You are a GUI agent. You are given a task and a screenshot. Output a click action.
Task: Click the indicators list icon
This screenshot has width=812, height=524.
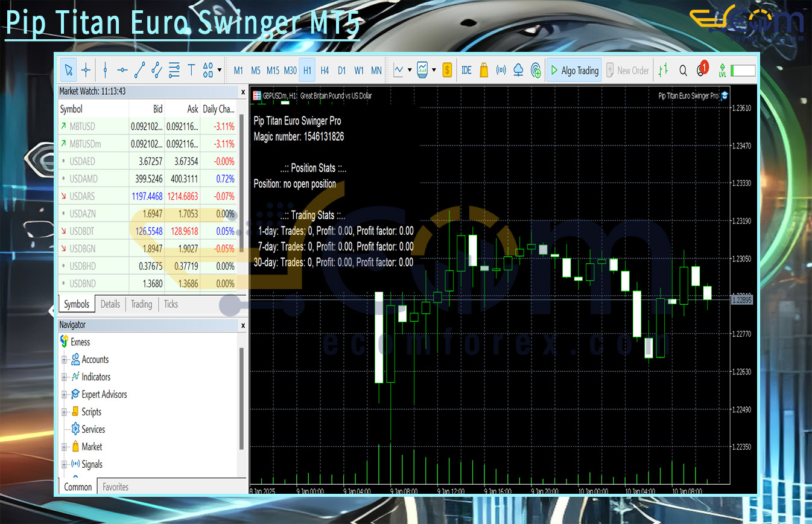point(422,71)
